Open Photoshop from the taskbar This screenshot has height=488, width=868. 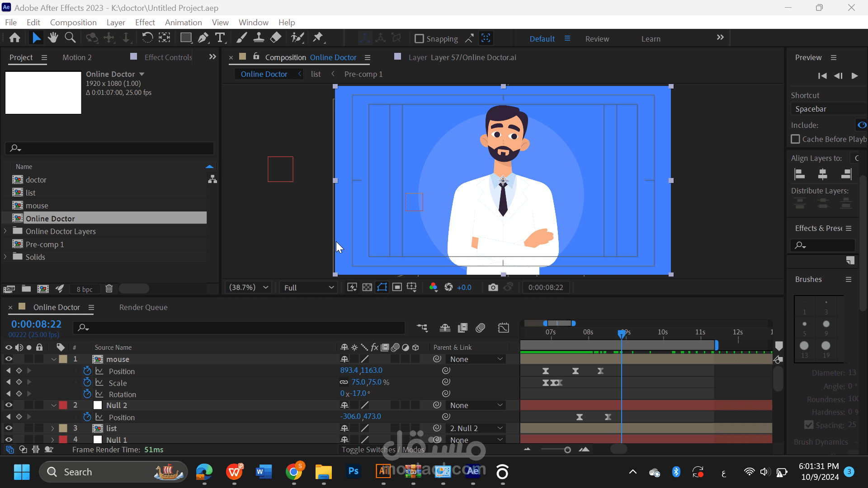[354, 472]
